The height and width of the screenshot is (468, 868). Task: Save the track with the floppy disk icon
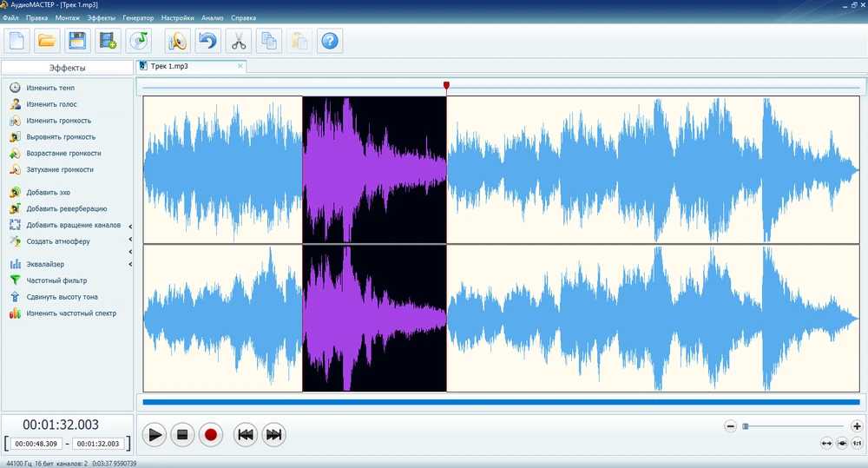pyautogui.click(x=77, y=40)
